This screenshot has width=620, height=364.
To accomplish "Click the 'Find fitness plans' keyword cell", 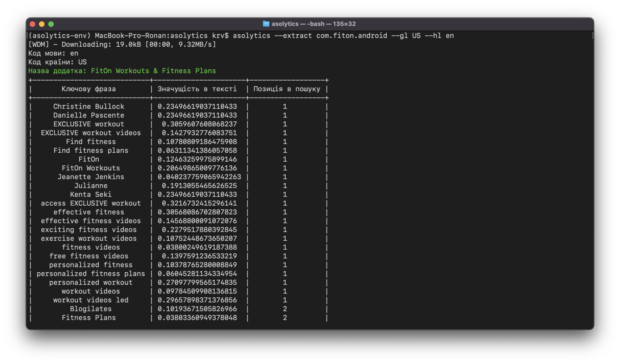I will (x=91, y=151).
